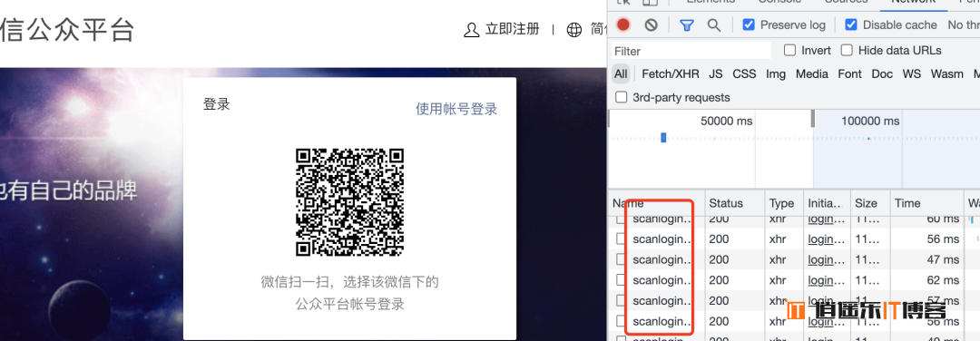Select the scanlogin request taking 62 ms
Screen dimensions: 980x341
[661, 280]
